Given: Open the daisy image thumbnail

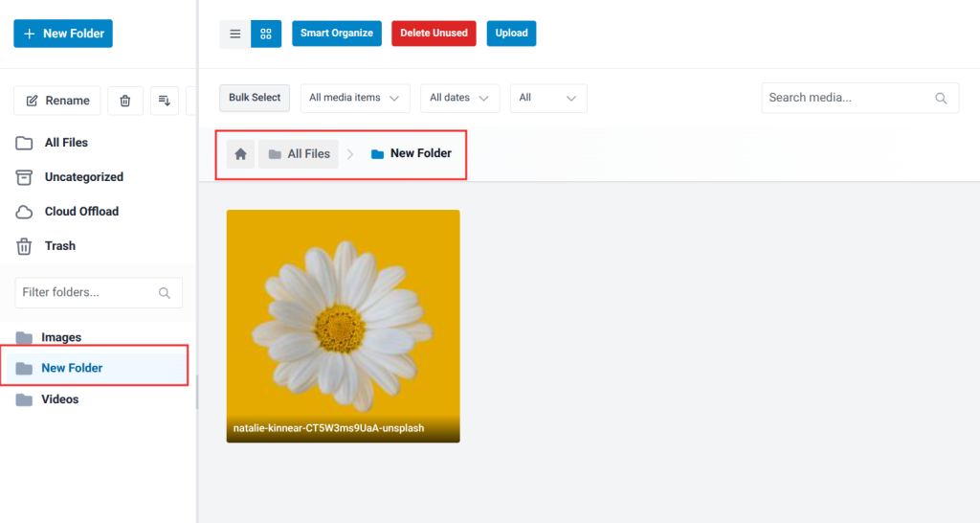Looking at the screenshot, I should (x=344, y=326).
